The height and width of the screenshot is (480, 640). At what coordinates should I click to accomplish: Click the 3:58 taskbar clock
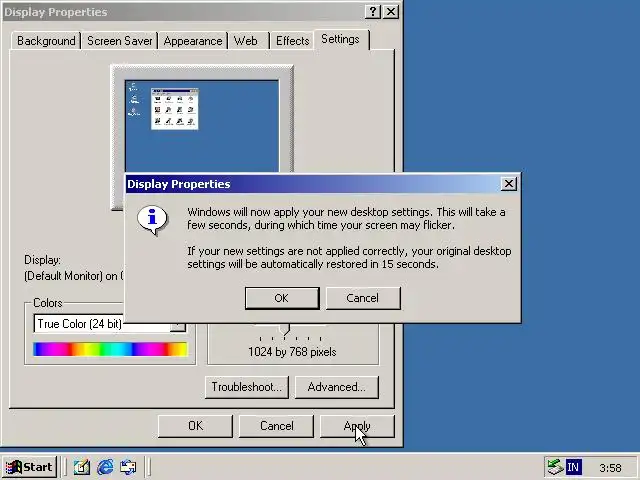click(610, 468)
